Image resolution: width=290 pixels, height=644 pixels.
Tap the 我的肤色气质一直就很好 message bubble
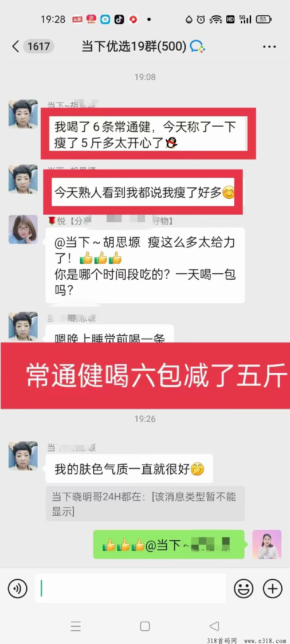[x=129, y=469]
